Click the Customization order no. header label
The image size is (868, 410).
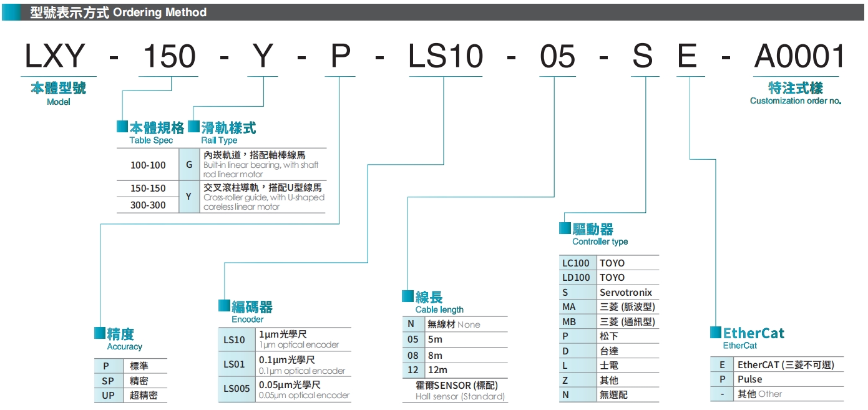(795, 102)
